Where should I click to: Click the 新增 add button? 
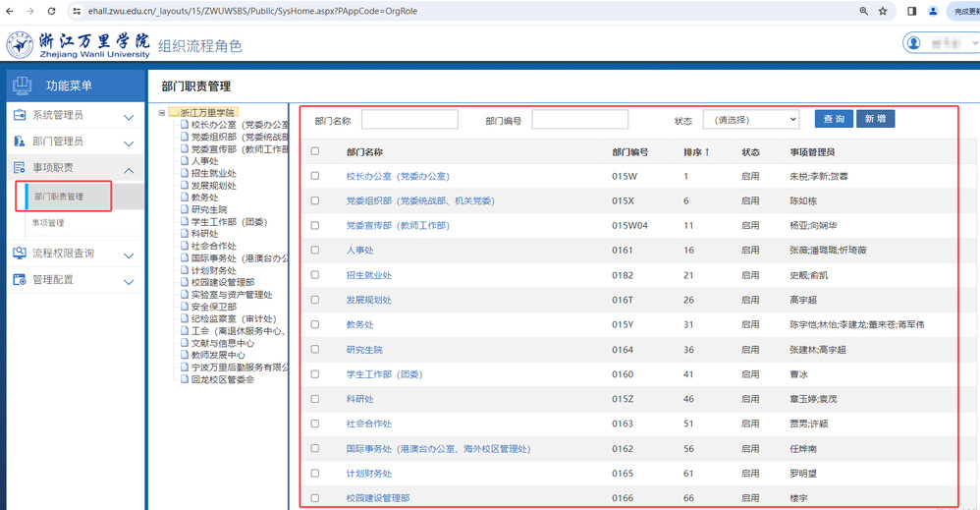876,119
